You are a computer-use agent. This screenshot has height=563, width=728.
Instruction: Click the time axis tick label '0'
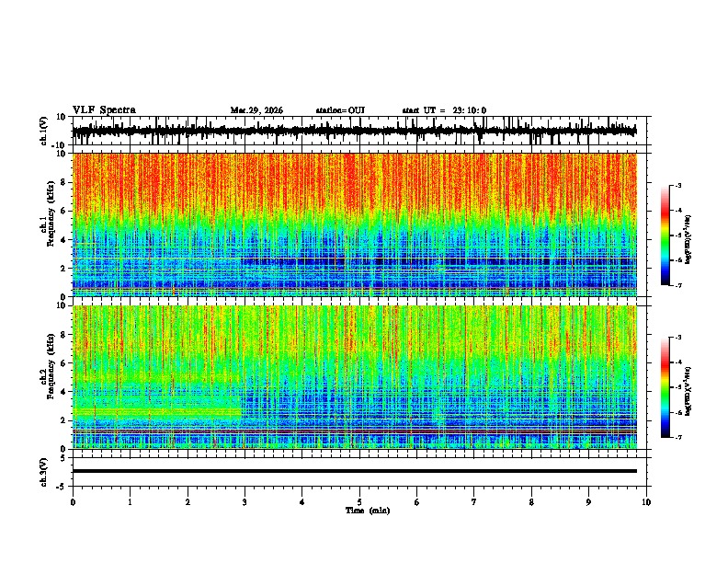pyautogui.click(x=73, y=502)
